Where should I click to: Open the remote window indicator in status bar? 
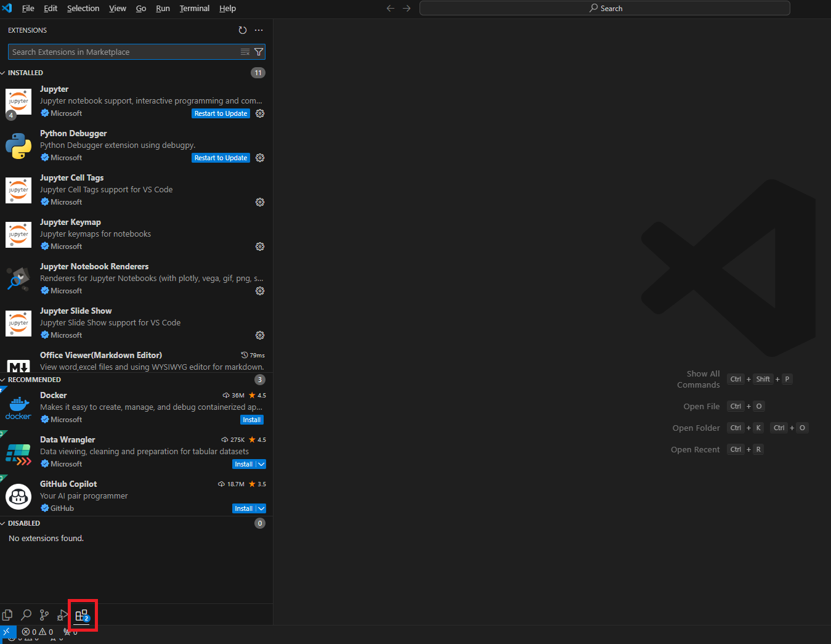pos(8,632)
